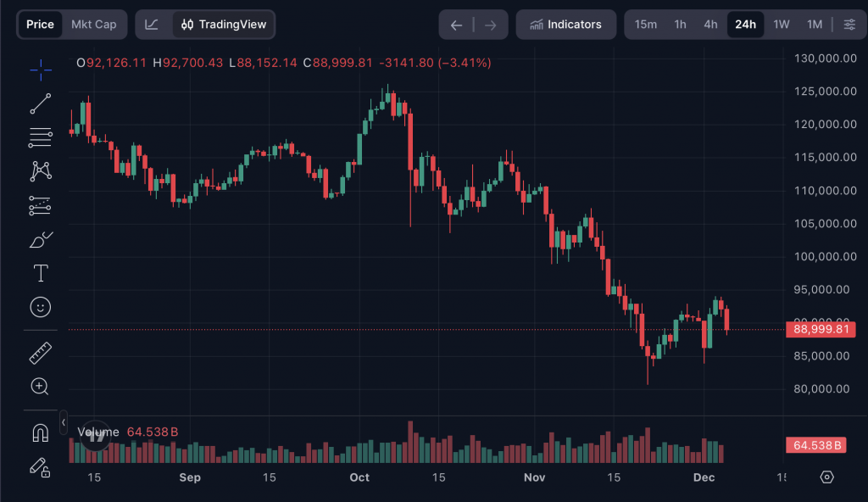
Task: Switch to the line chart view
Action: pos(152,25)
